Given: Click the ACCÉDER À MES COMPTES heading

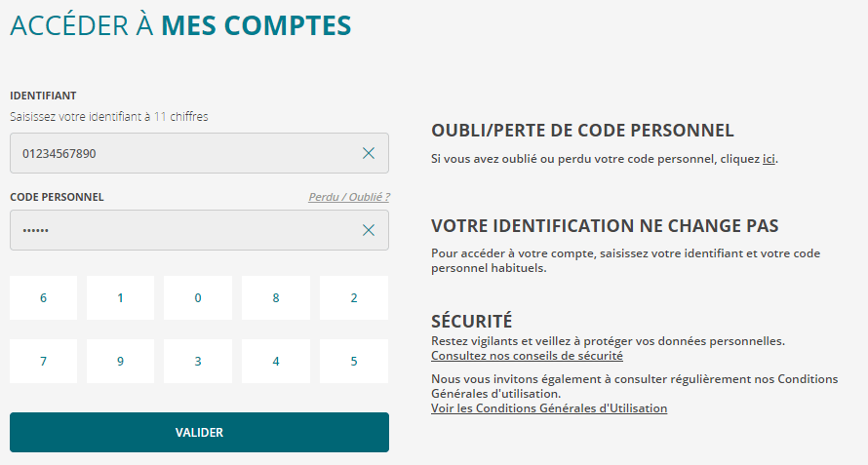Looking at the screenshot, I should pos(180,26).
